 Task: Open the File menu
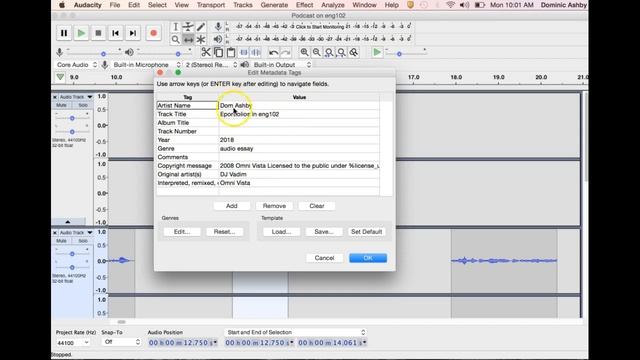click(x=115, y=5)
